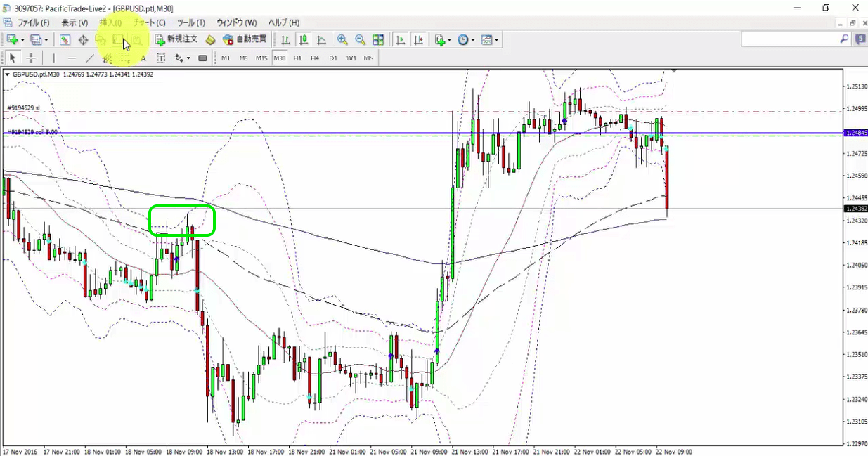Toggle chart shift from right edge
This screenshot has width=868, height=456.
point(419,40)
